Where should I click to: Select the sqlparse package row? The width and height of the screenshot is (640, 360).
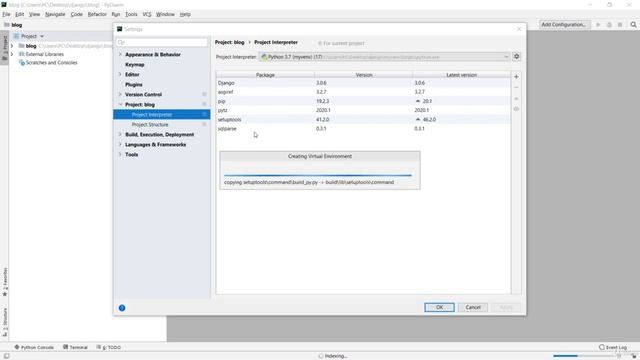(x=363, y=129)
